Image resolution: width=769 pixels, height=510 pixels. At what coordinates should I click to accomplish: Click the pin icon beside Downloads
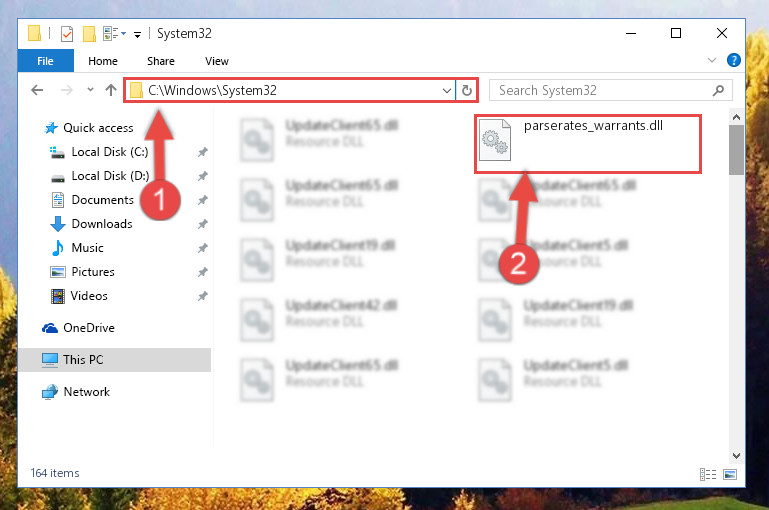(x=203, y=224)
